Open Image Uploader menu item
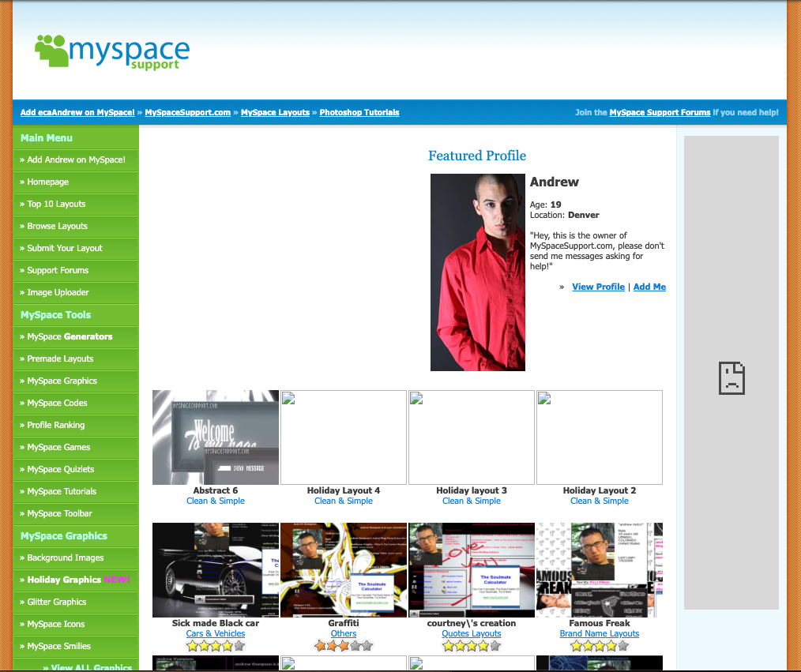Viewport: 801px width, 672px height. point(76,293)
